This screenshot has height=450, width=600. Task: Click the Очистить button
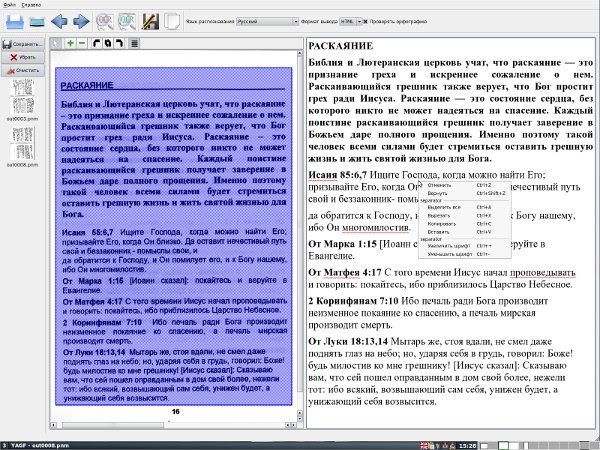23,70
